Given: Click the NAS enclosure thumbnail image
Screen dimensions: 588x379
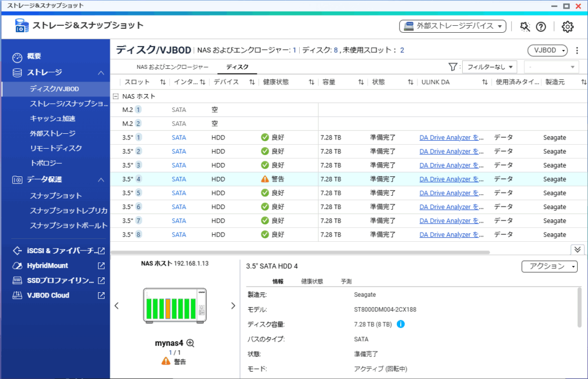Looking at the screenshot, I should click(x=175, y=305).
